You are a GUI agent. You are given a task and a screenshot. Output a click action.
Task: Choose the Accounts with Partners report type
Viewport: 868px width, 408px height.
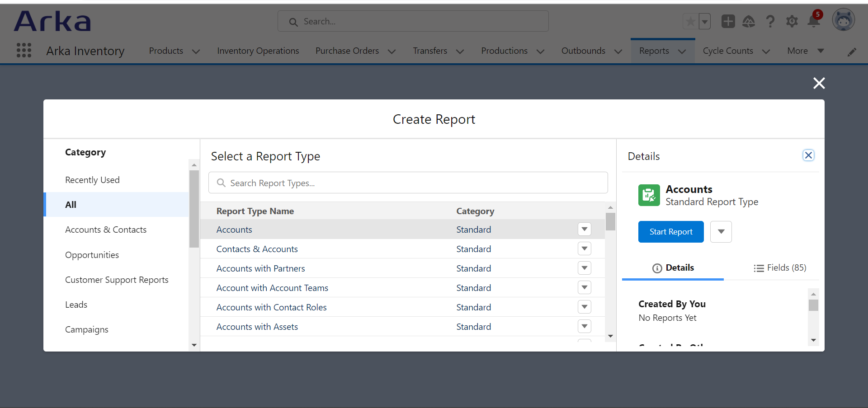260,268
